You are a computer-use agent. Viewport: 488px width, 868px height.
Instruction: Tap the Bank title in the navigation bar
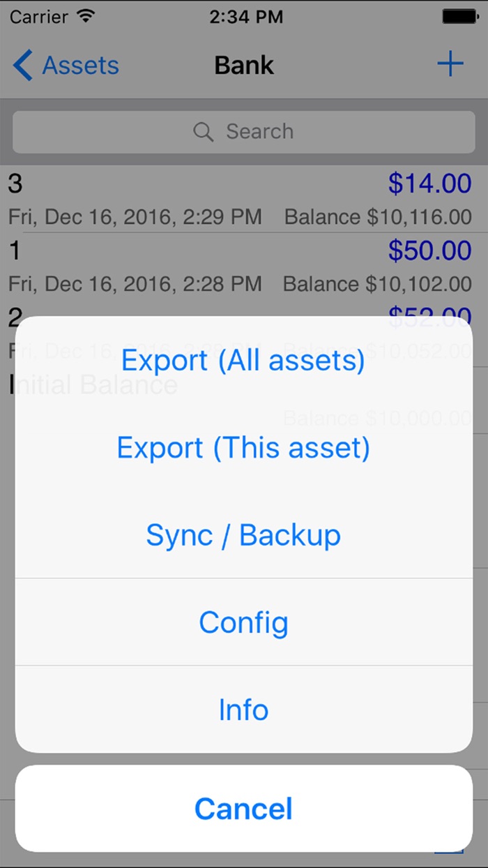coord(244,65)
